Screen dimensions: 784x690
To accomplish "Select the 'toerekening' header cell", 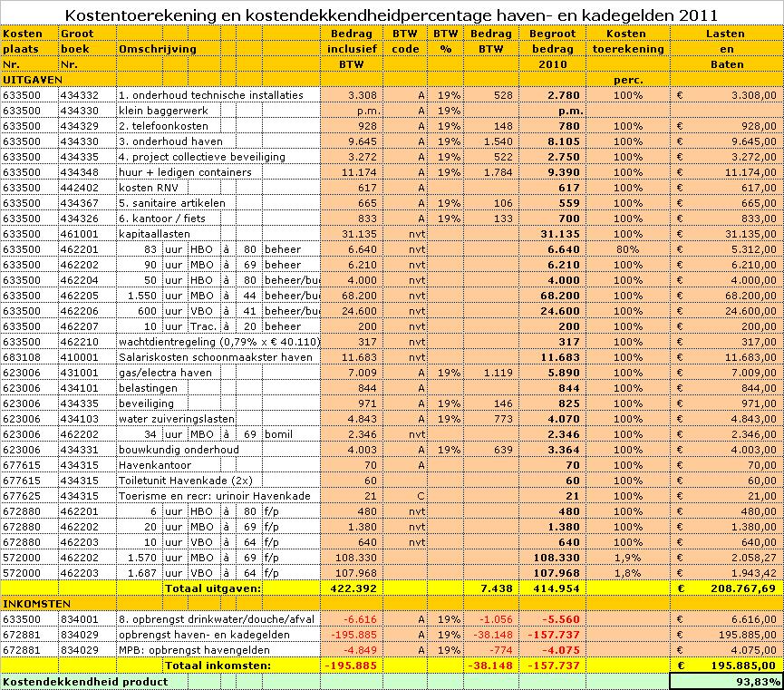I will (628, 49).
